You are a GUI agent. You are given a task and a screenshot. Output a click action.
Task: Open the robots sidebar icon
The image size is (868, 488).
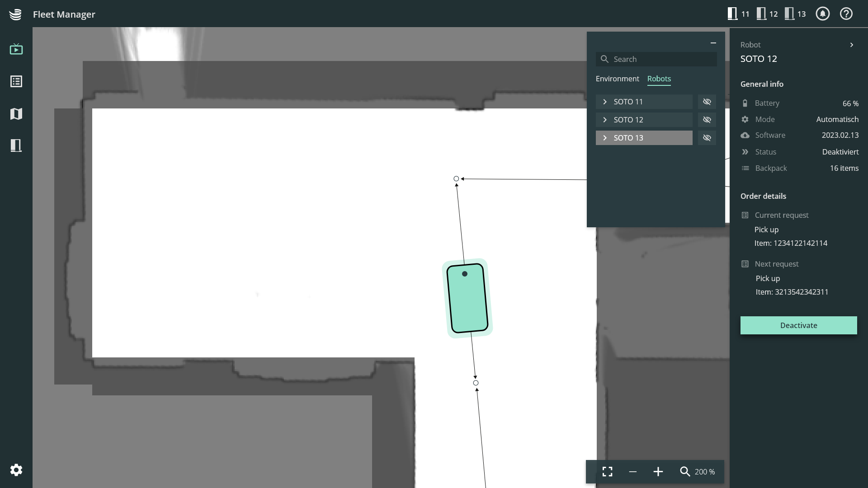click(16, 145)
